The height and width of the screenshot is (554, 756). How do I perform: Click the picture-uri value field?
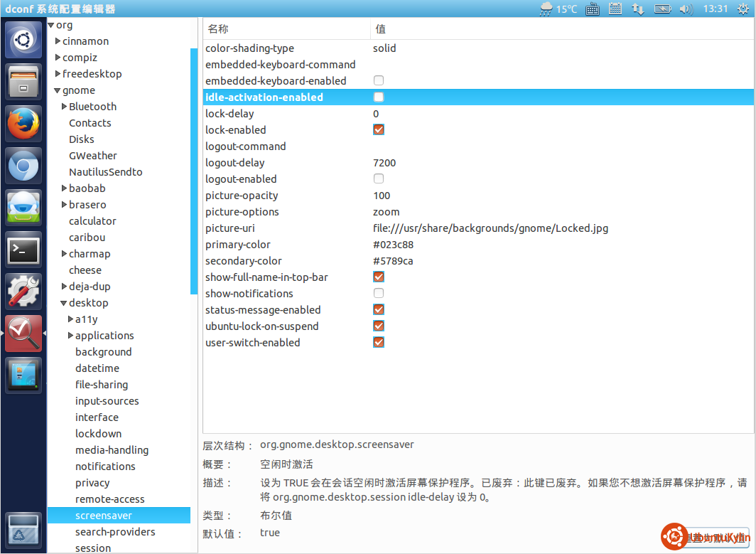pos(490,228)
